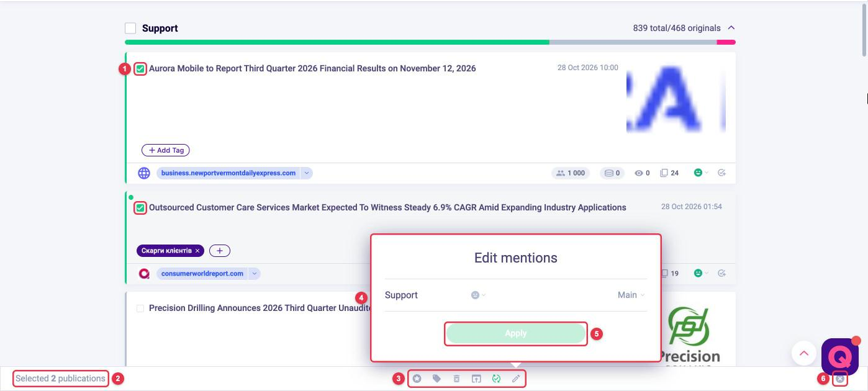Check the Support group select-all checkbox

pos(130,29)
